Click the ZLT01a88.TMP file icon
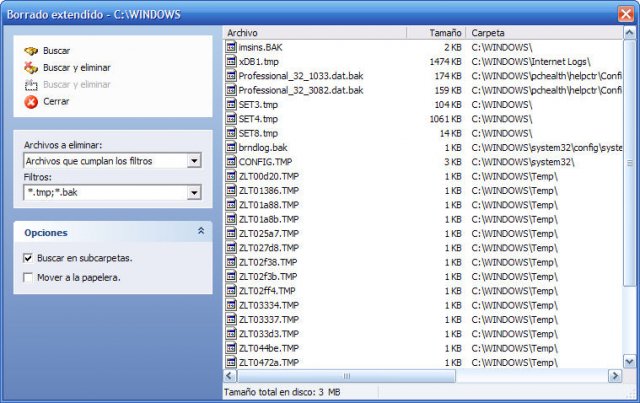 pos(231,205)
